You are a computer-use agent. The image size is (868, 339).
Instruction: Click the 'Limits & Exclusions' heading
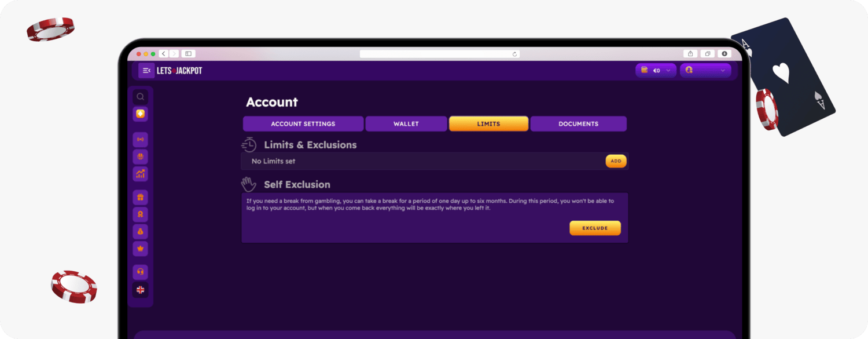[x=310, y=145]
